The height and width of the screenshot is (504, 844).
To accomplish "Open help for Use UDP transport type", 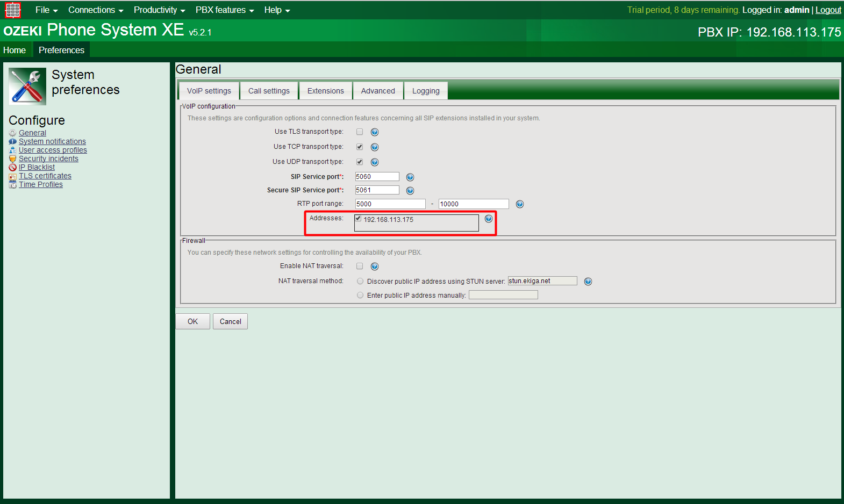I will coord(375,162).
